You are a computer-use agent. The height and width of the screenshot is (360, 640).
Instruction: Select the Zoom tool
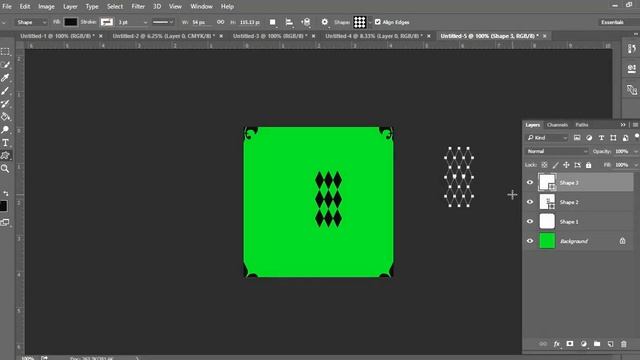tap(5, 169)
